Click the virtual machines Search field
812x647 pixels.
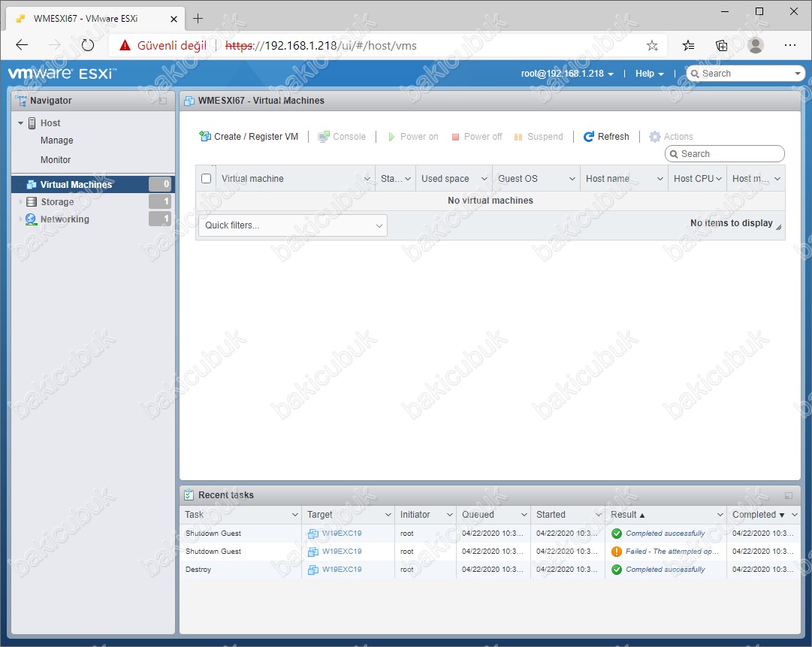point(724,154)
